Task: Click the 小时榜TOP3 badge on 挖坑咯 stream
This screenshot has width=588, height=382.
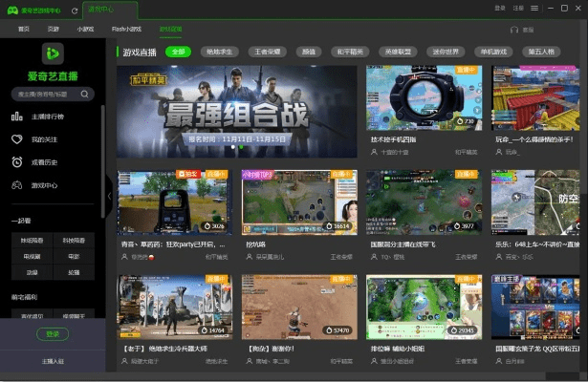Action: pos(258,175)
